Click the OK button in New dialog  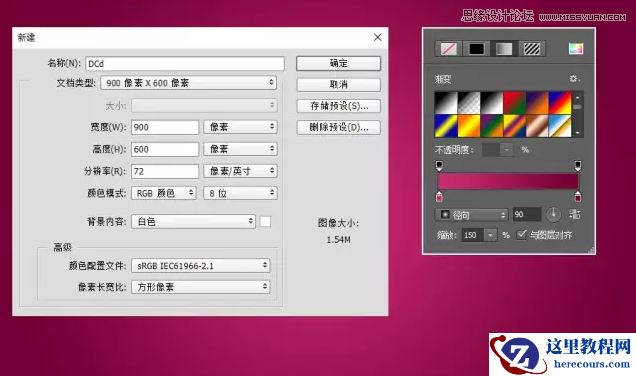pos(338,63)
